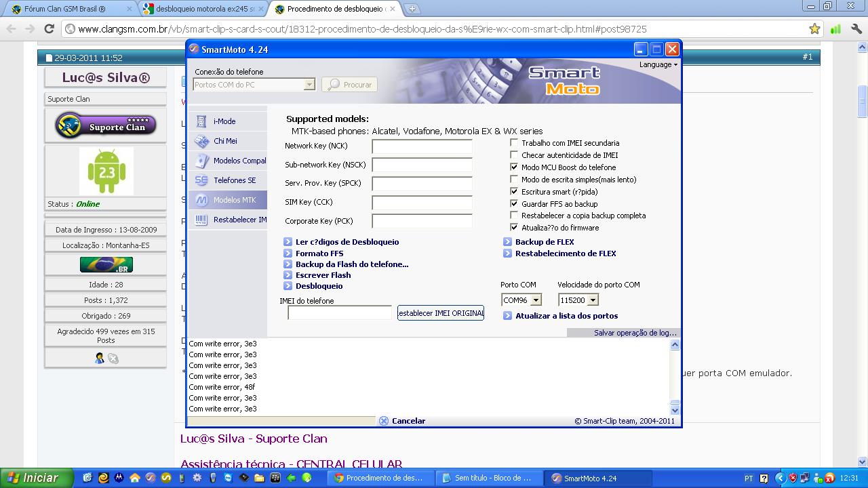
Task: Open the help question-mark tray icon
Action: click(x=764, y=478)
